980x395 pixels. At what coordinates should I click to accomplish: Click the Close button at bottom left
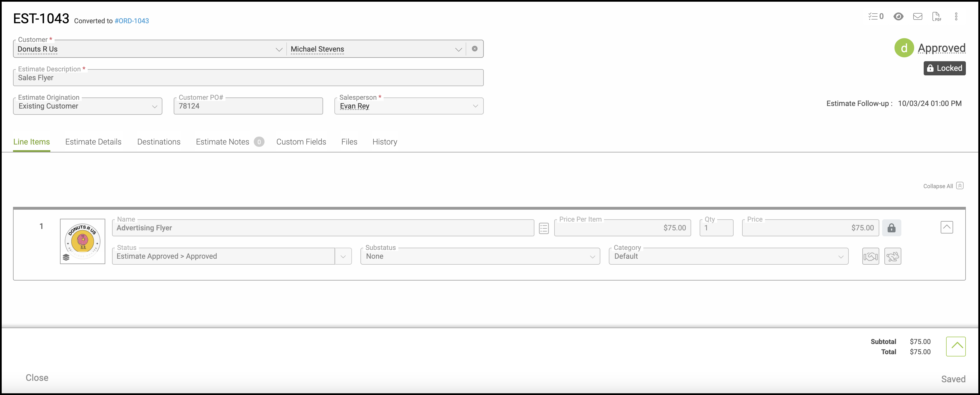[37, 377]
